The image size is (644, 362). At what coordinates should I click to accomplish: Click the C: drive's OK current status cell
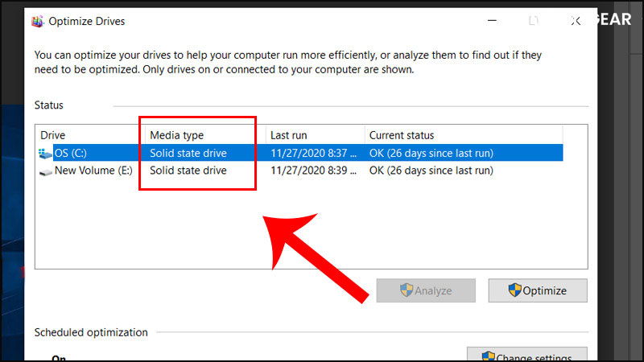[x=431, y=153]
